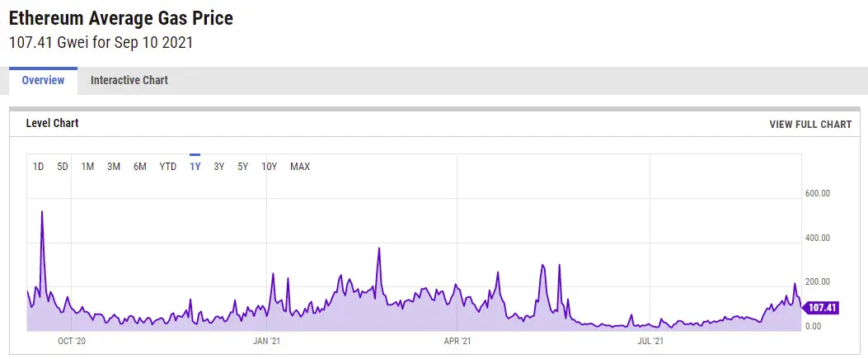Select the 5D time range
Screen dimensions: 868x359
(x=63, y=166)
